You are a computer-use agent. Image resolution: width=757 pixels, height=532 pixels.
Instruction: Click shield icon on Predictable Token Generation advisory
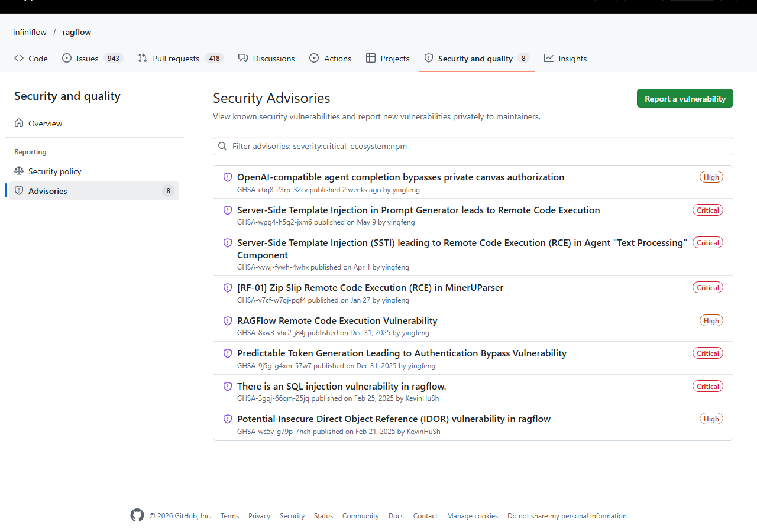[228, 353]
